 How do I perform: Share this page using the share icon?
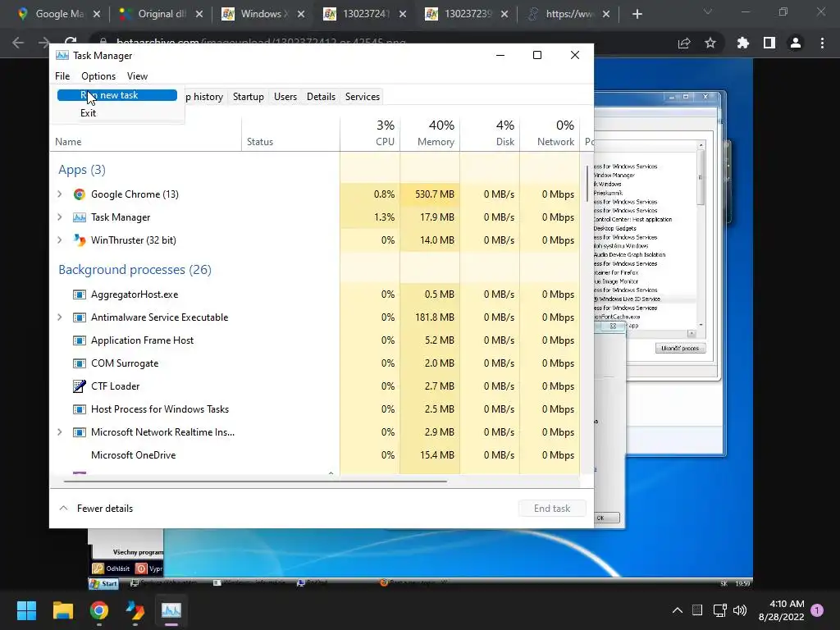(684, 43)
